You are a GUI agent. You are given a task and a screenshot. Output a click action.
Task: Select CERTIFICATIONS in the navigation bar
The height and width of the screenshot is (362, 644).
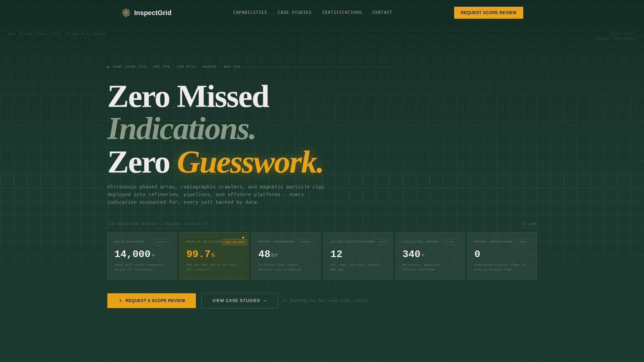342,12
